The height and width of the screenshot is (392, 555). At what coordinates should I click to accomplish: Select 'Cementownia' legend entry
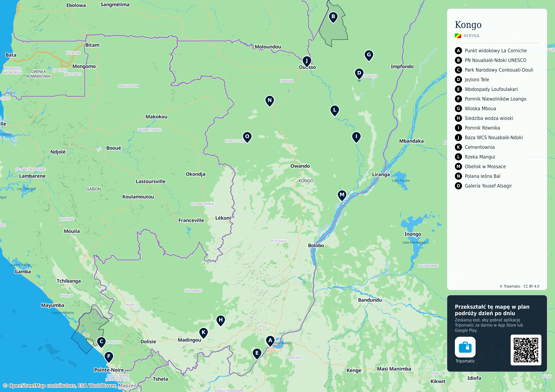tap(480, 147)
